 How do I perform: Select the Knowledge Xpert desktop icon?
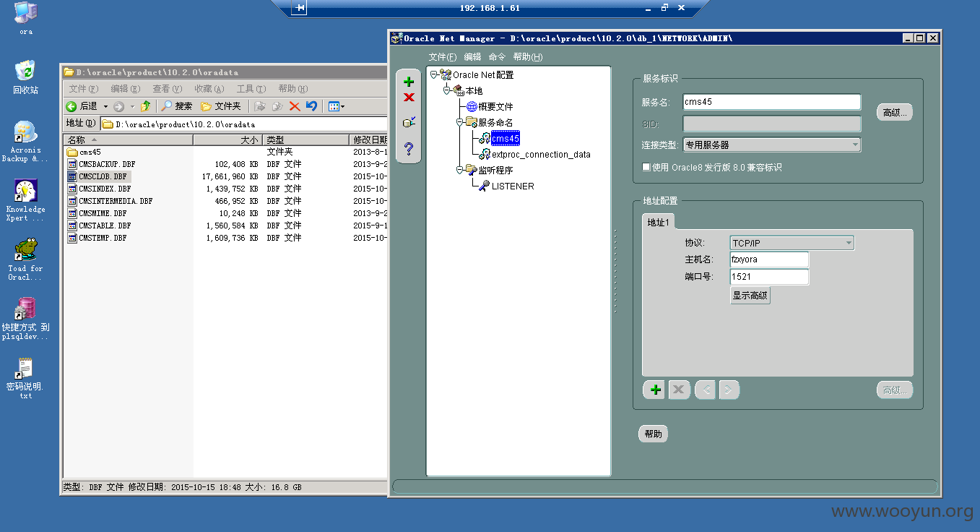[x=26, y=200]
